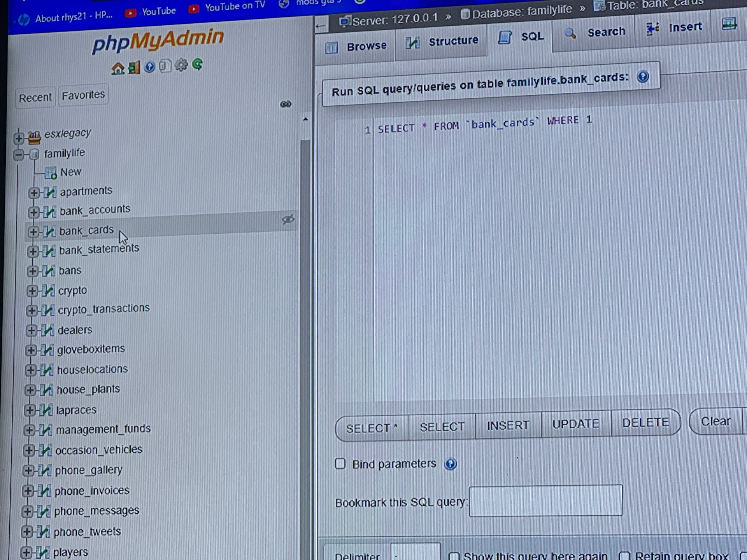Click the INSERT query template button

tap(508, 425)
